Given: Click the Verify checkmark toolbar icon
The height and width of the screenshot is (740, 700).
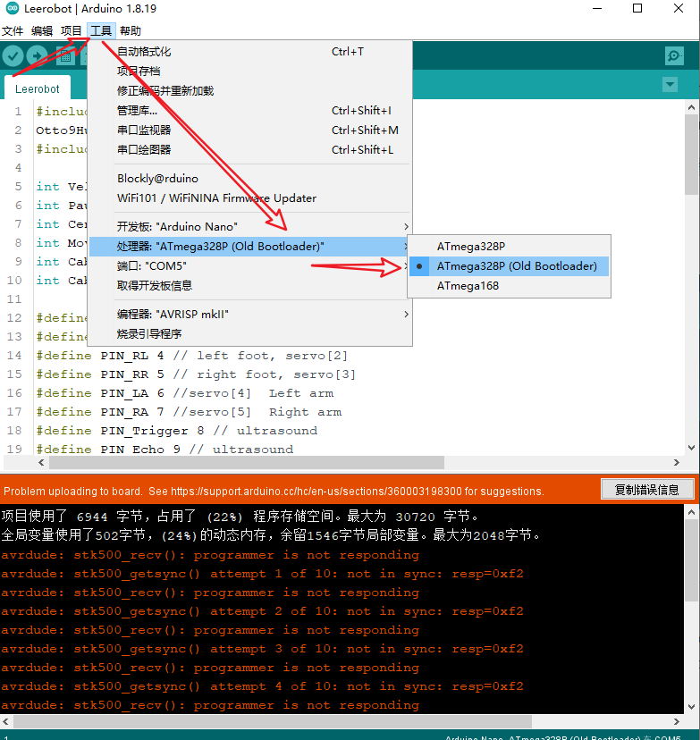Looking at the screenshot, I should [13, 56].
